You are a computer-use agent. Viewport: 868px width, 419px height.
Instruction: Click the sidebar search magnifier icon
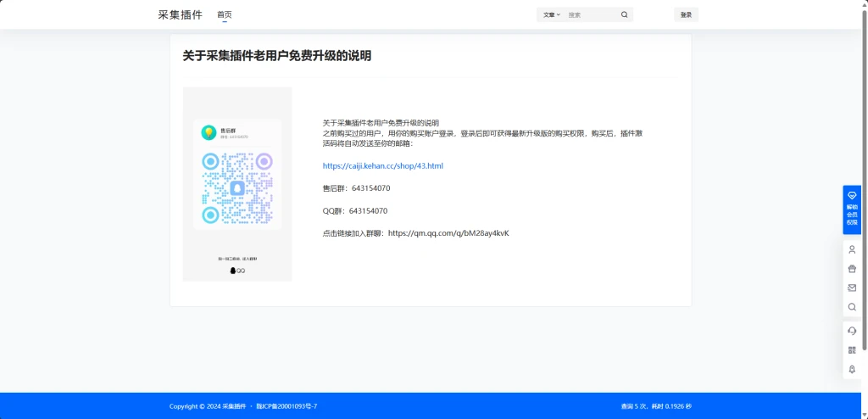tap(852, 306)
